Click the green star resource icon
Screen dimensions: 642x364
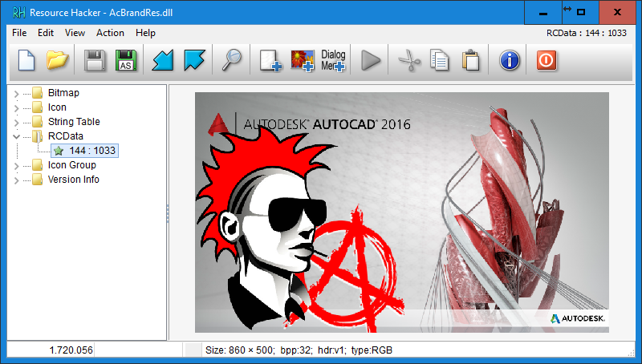59,151
